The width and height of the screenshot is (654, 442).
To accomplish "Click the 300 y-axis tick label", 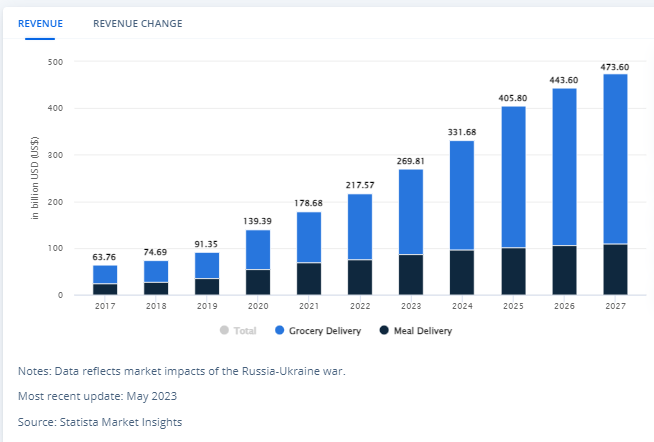I will 55,155.
